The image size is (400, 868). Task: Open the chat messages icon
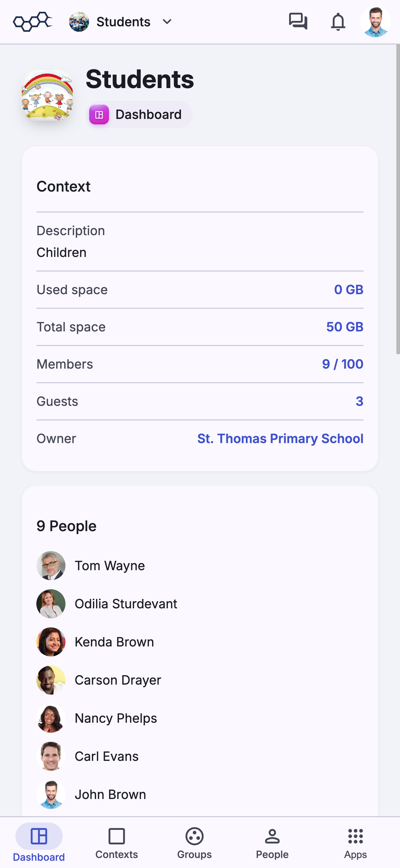point(298,21)
